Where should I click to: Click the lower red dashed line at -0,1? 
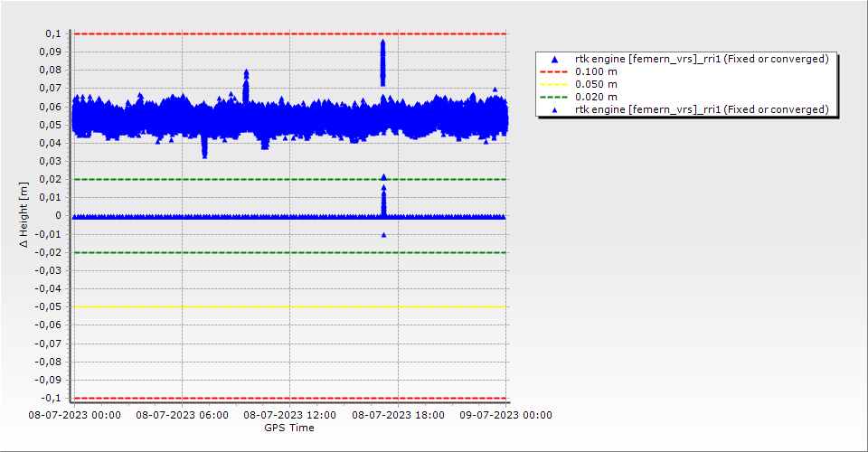pyautogui.click(x=271, y=398)
